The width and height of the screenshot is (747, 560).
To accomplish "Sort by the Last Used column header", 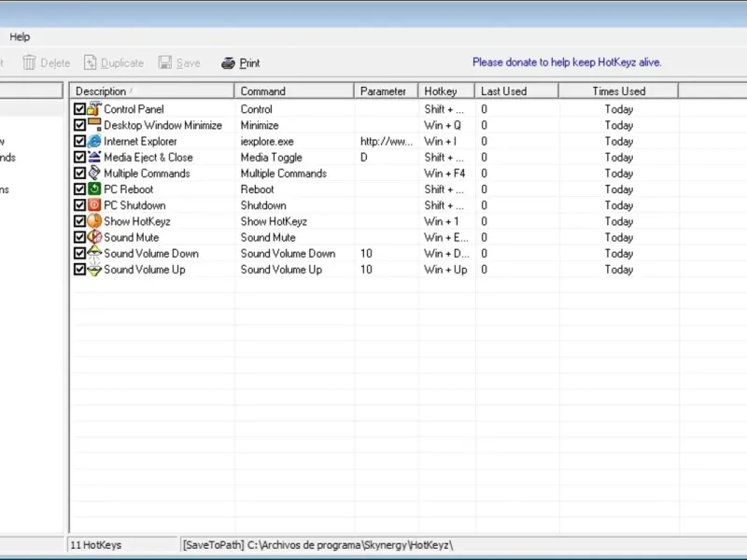I will pos(516,91).
